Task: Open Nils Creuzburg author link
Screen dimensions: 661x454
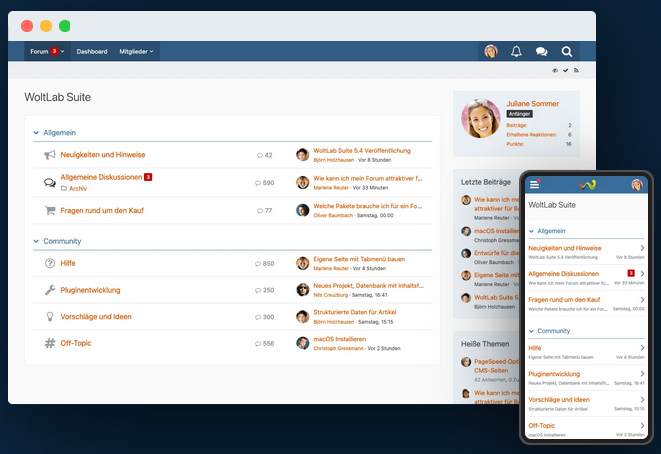Action: pos(330,295)
